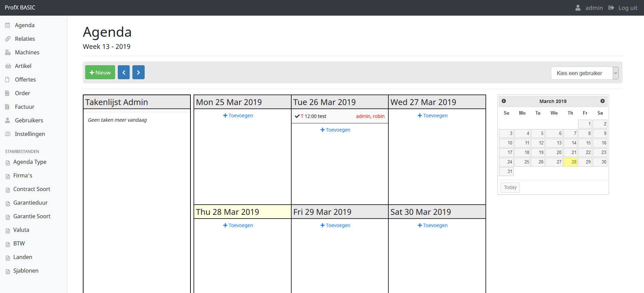
Task: Click the Log uit link
Action: click(628, 8)
